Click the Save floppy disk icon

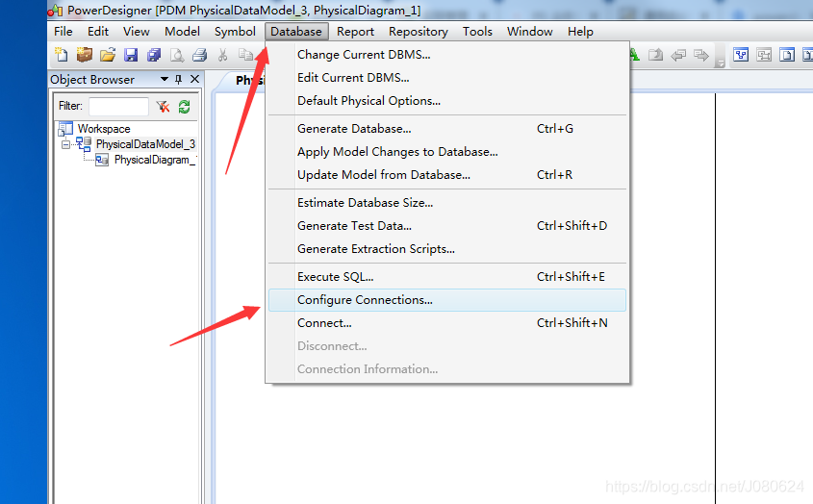click(x=131, y=55)
